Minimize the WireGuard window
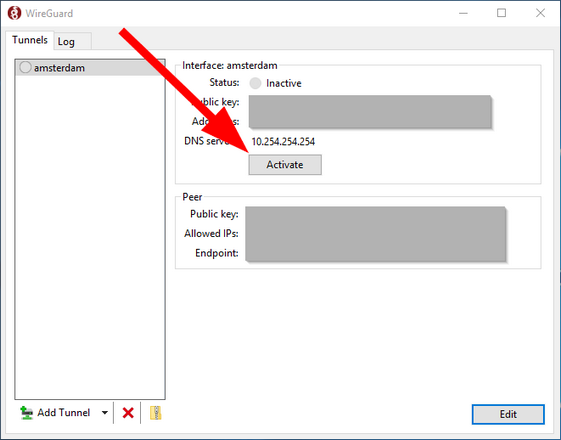The image size is (561, 440). pyautogui.click(x=463, y=13)
